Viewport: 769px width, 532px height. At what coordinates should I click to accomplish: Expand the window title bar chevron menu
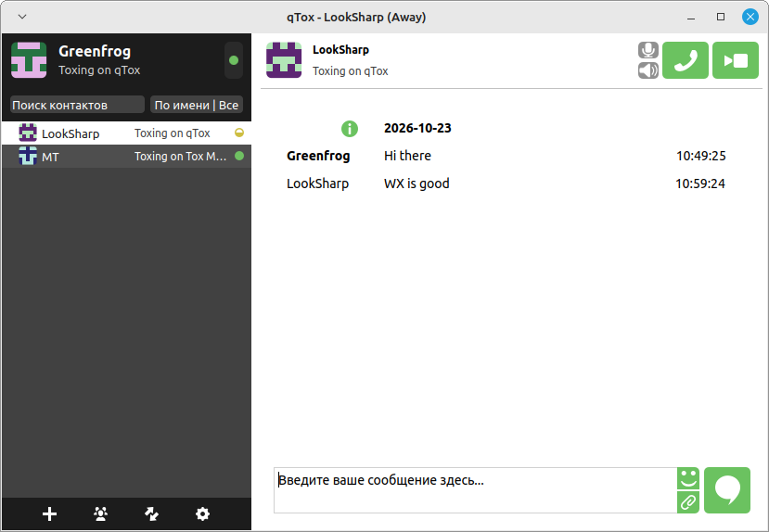[22, 17]
